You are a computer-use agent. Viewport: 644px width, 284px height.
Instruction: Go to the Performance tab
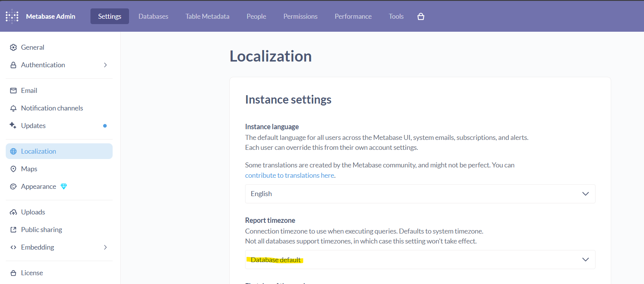point(353,16)
